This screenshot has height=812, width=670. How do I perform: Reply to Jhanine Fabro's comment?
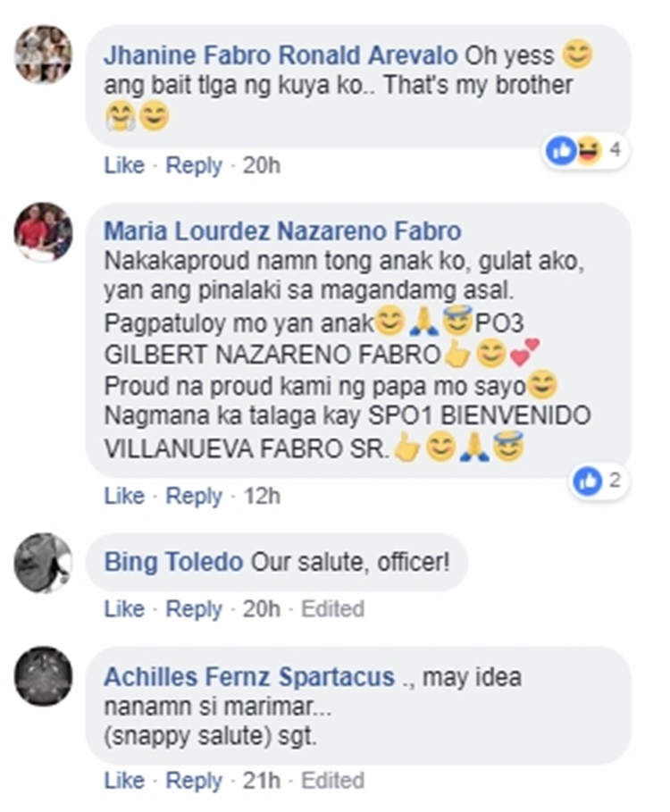[194, 165]
